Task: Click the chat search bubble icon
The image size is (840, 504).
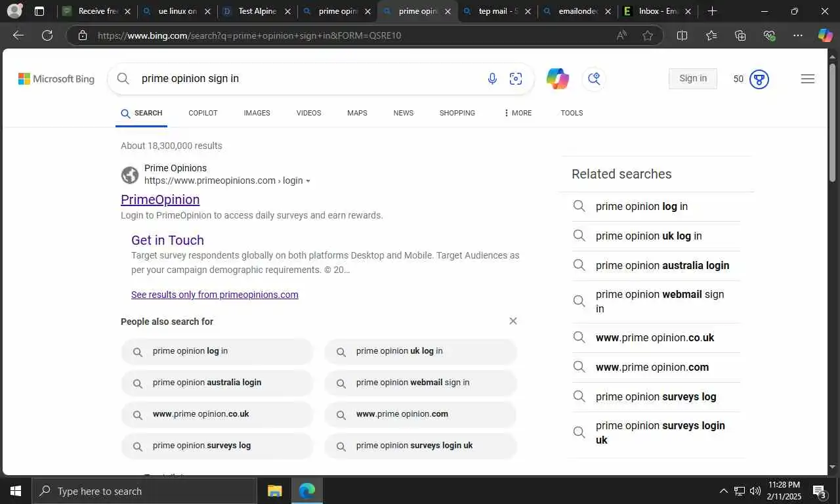Action: click(594, 79)
